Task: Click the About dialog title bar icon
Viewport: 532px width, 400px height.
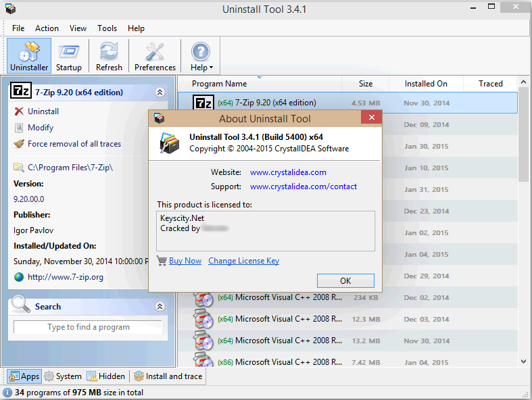Action: [x=159, y=118]
